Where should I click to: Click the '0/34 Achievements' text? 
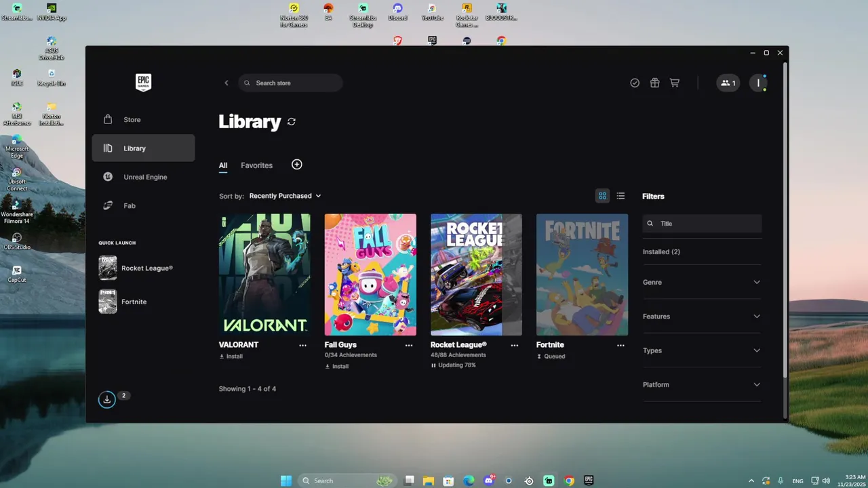[x=351, y=355]
